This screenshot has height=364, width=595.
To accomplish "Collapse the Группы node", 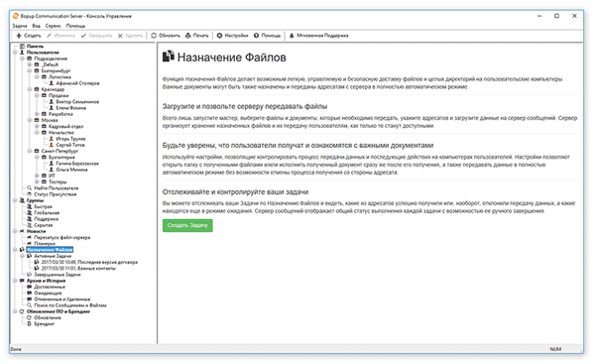I will pyautogui.click(x=15, y=200).
